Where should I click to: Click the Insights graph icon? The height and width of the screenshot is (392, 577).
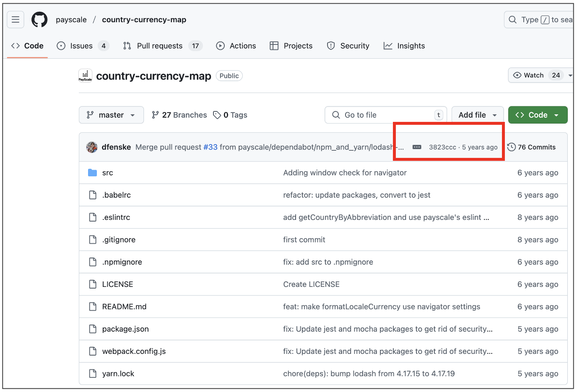(387, 46)
